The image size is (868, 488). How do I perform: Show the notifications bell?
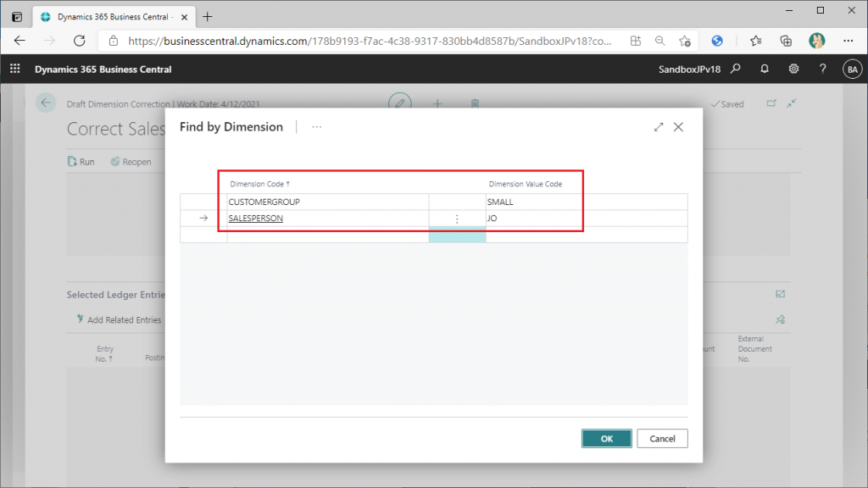[x=765, y=69]
